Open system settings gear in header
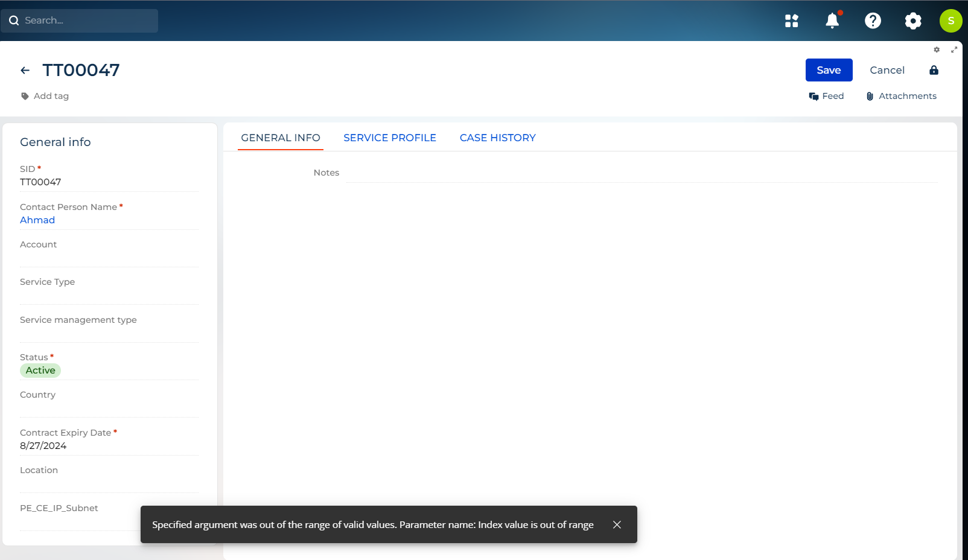Image resolution: width=968 pixels, height=560 pixels. coord(913,21)
